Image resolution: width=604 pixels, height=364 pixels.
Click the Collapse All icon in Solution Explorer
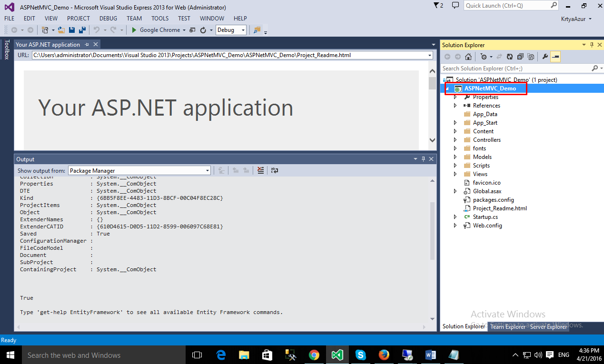click(x=520, y=57)
